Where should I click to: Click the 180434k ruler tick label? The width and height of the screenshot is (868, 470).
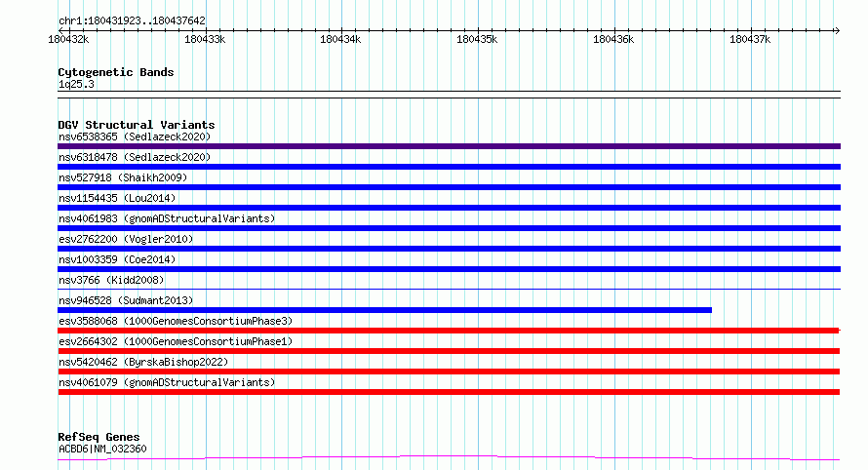(340, 39)
